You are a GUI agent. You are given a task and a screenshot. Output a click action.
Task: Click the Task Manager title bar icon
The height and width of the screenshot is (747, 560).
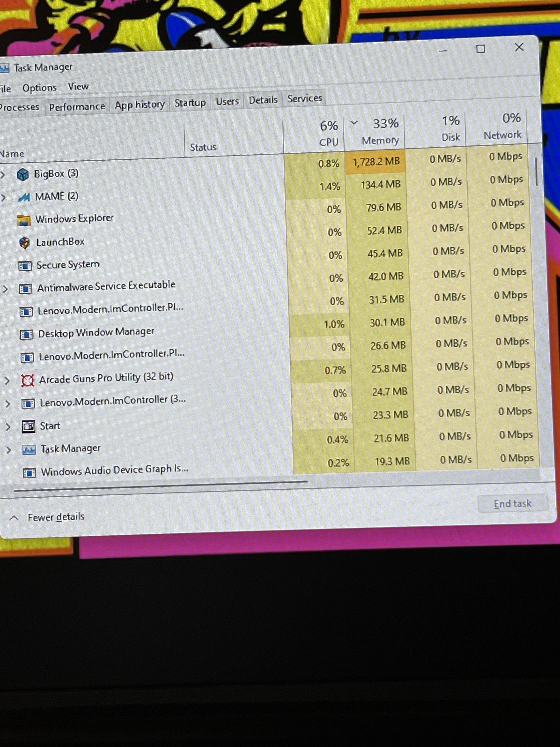point(4,69)
